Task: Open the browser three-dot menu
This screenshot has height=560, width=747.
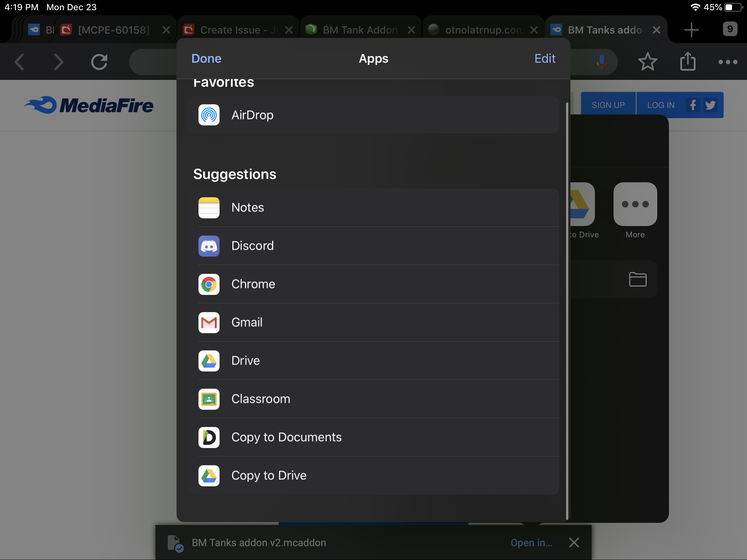Action: click(x=728, y=62)
